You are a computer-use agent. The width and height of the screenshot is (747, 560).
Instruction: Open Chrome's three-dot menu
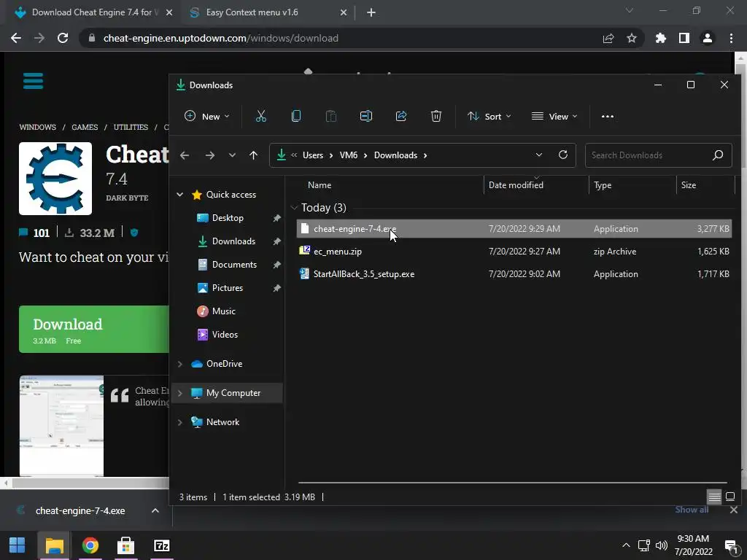tap(731, 38)
